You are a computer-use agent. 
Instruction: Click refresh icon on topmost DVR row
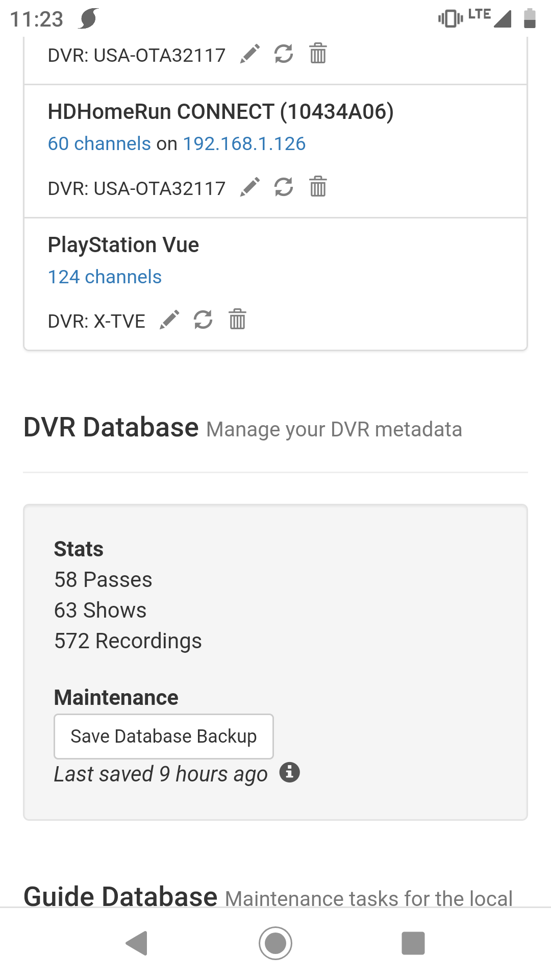[x=284, y=54]
